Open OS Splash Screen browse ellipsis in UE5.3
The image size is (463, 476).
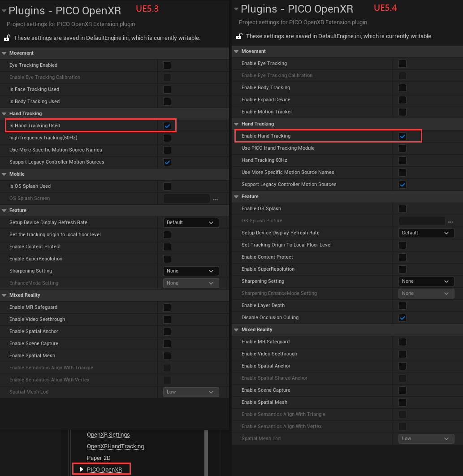click(x=215, y=199)
